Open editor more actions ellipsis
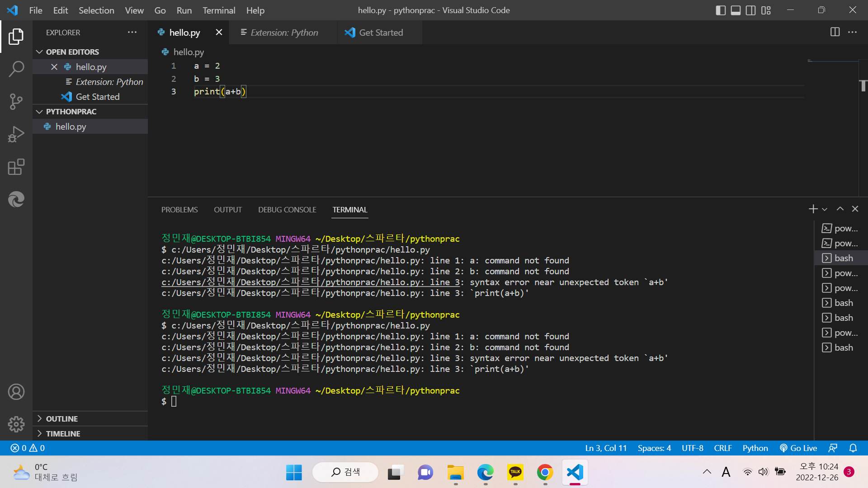This screenshot has width=868, height=488. [x=852, y=32]
